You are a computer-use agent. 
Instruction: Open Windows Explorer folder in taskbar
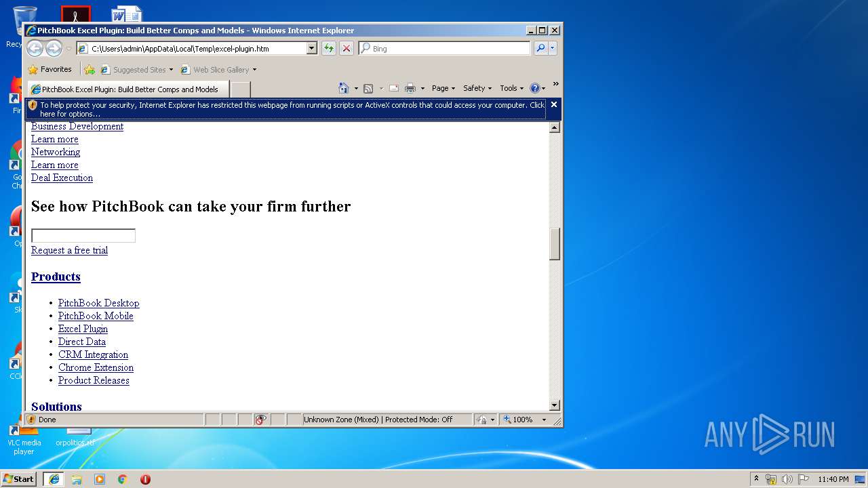pos(77,479)
